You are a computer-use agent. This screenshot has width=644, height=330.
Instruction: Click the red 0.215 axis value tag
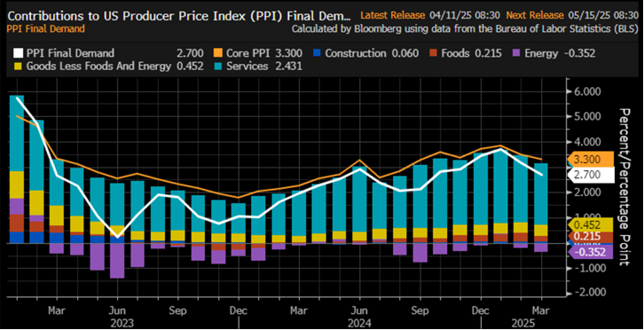point(590,237)
